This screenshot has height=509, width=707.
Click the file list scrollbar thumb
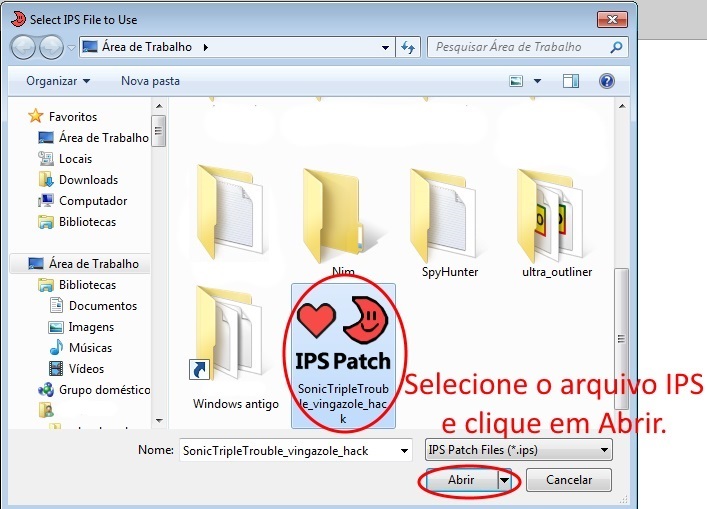coord(622,338)
